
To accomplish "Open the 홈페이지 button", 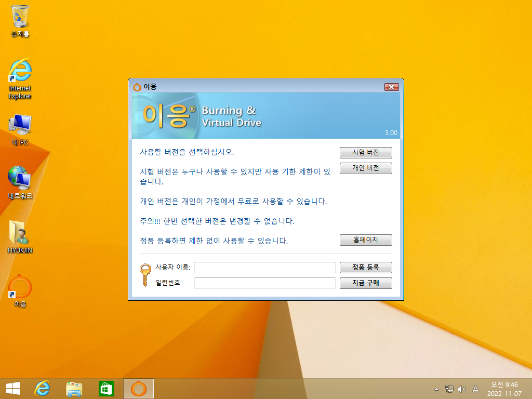I will pyautogui.click(x=366, y=240).
